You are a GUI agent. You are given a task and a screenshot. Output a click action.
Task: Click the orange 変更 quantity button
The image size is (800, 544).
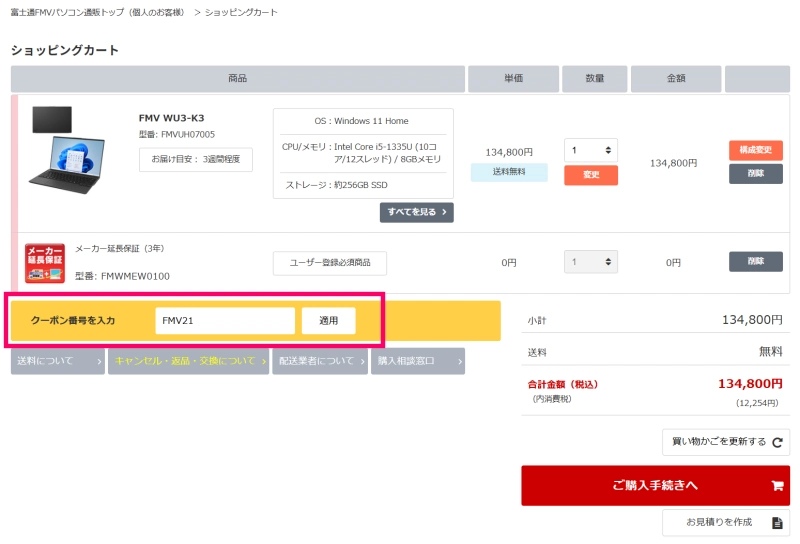tap(591, 175)
